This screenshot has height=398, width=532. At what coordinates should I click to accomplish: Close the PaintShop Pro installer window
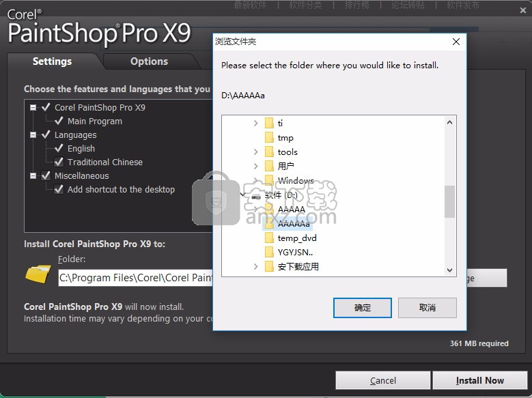(x=523, y=10)
